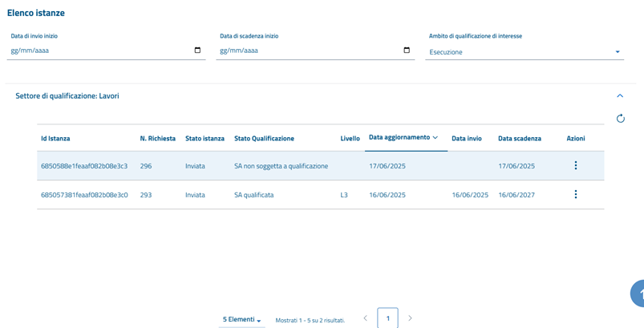Go to the previous results page arrow

click(x=365, y=318)
